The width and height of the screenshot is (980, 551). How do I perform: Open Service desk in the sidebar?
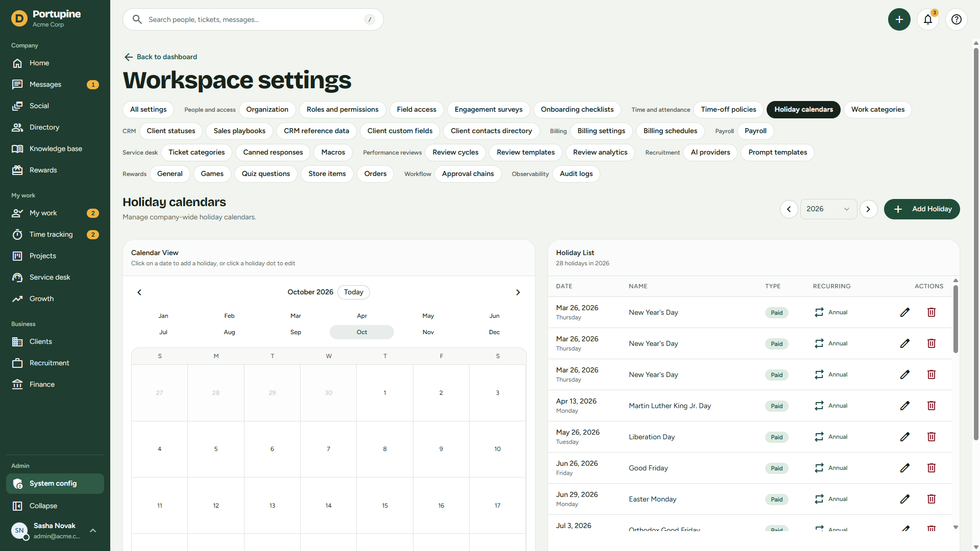point(55,277)
